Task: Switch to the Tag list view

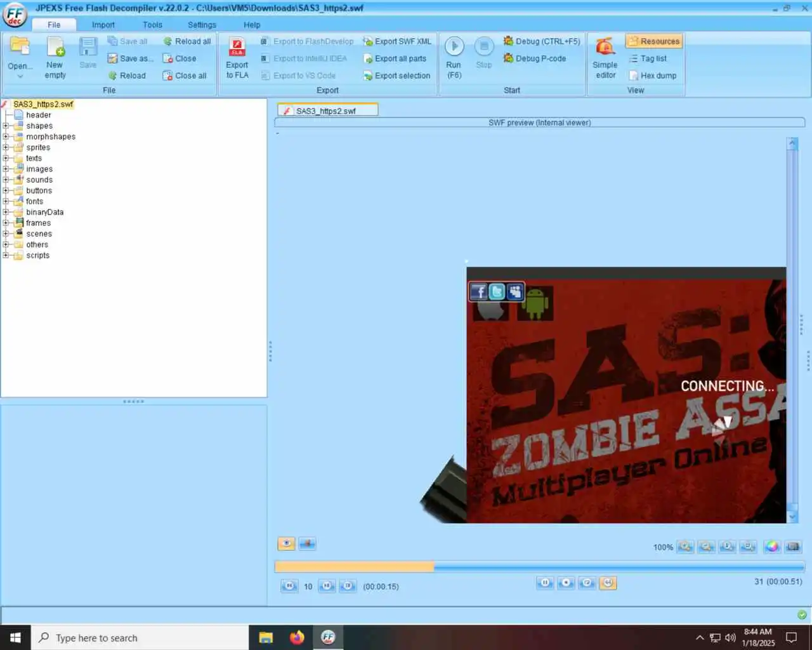Action: (x=648, y=58)
